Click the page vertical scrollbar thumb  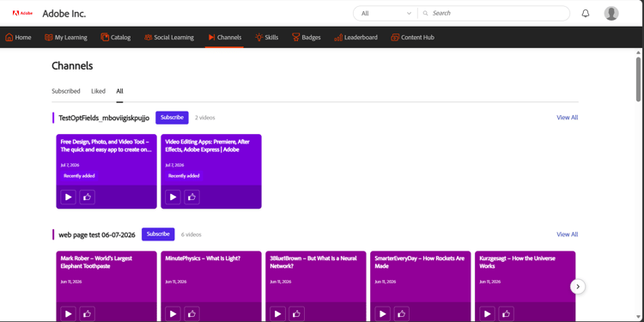[638, 79]
